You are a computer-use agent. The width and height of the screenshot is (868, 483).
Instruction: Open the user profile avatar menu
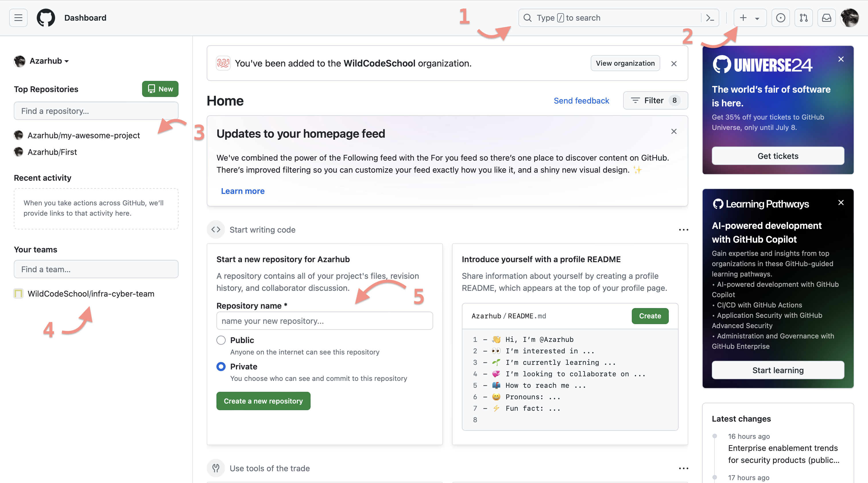click(849, 18)
